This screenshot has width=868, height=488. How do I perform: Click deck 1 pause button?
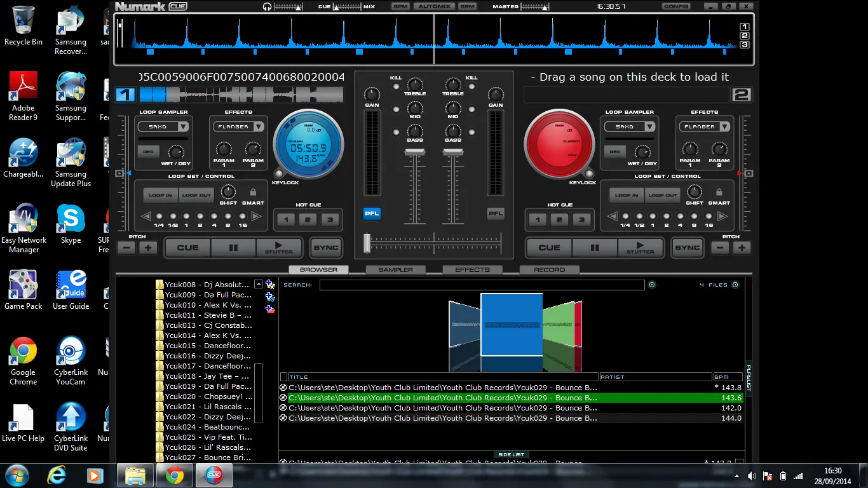[x=233, y=248]
